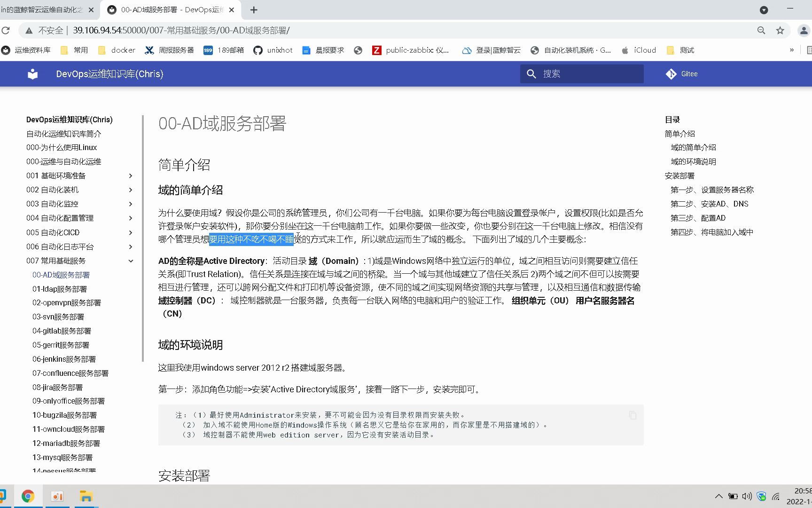The width and height of the screenshot is (812, 508).
Task: Click the clock in system tray
Action: (799, 496)
